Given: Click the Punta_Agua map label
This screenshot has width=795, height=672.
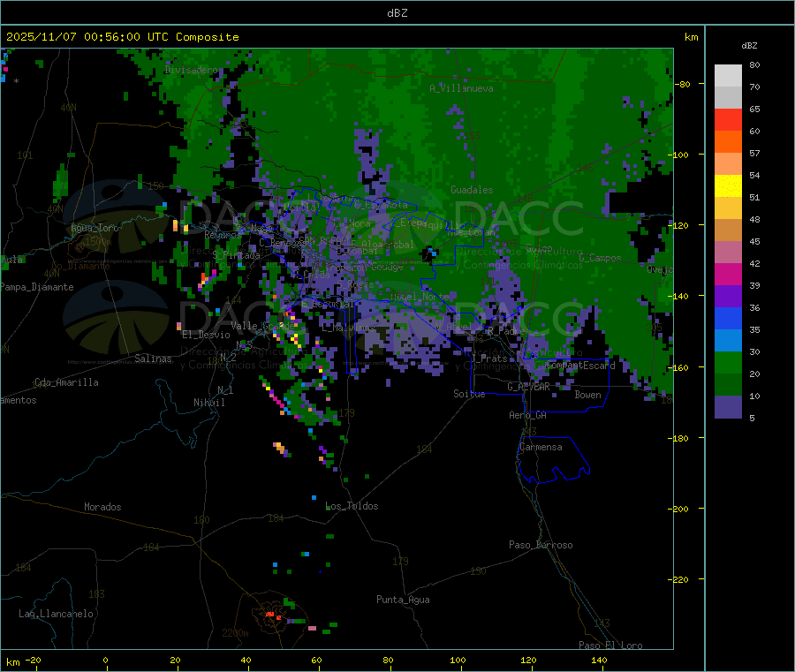Looking at the screenshot, I should click(x=403, y=600).
